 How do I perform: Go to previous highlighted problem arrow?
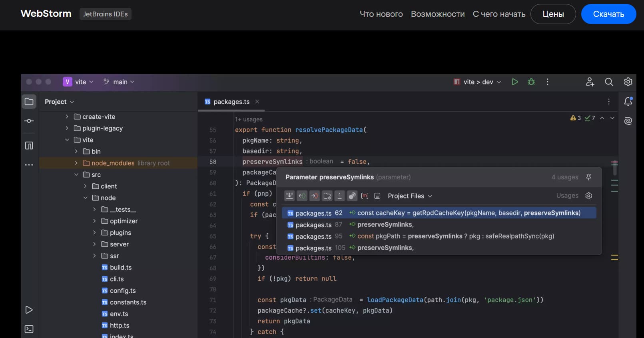click(602, 118)
